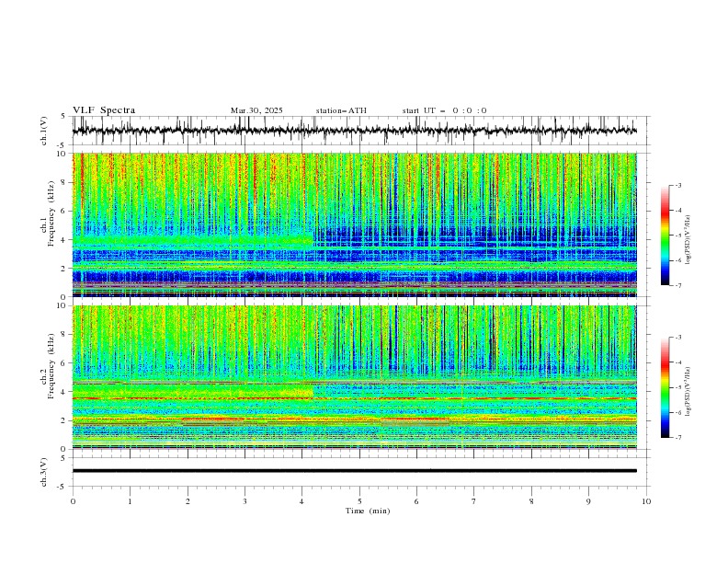Click the "-4" tick on the ch.2 color bar
728x563 pixels.
coord(677,362)
